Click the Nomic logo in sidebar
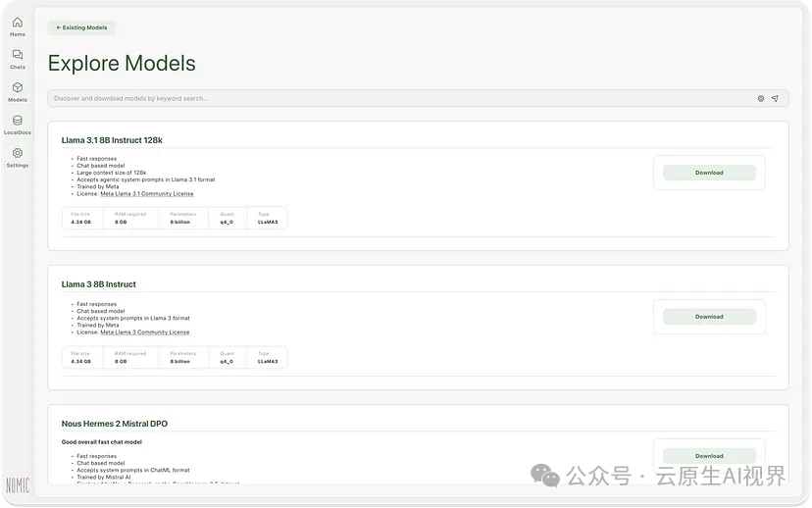 pos(18,485)
